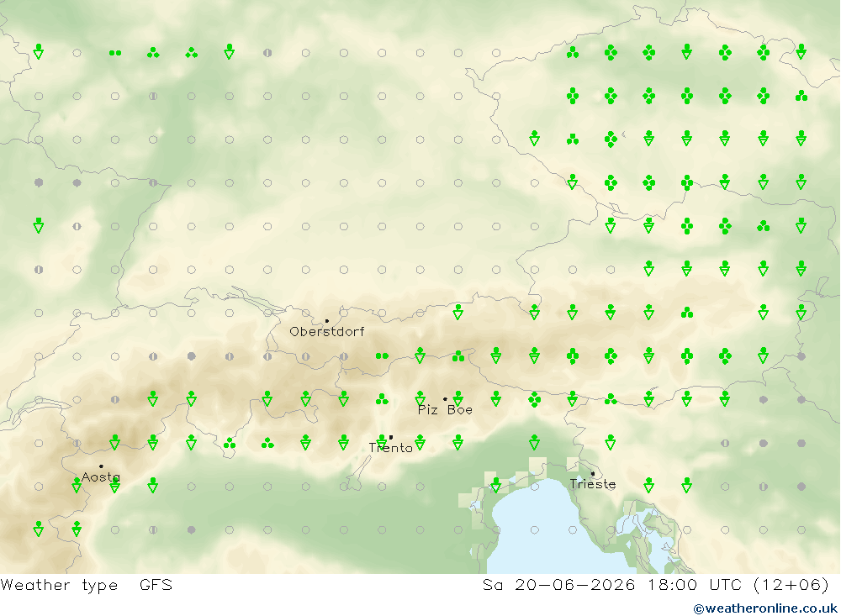This screenshot has height=616, width=841.
Task: Click the Trento black dot marker
Action: click(390, 438)
